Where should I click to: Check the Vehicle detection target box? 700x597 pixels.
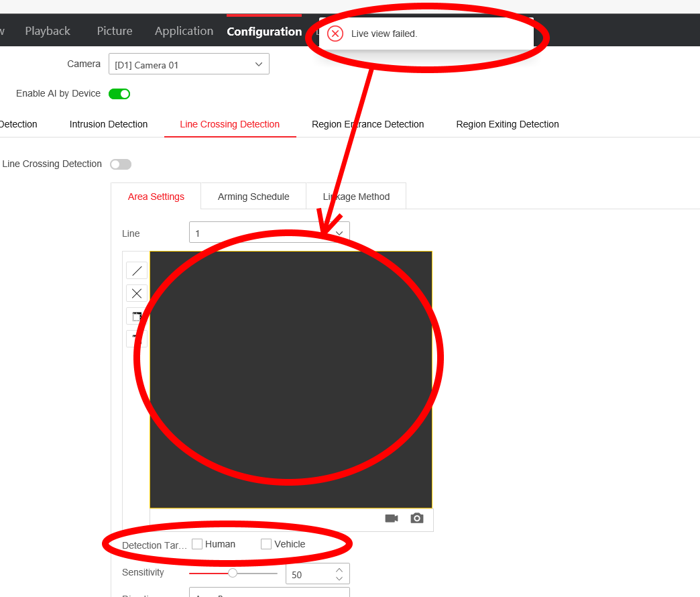[266, 544]
